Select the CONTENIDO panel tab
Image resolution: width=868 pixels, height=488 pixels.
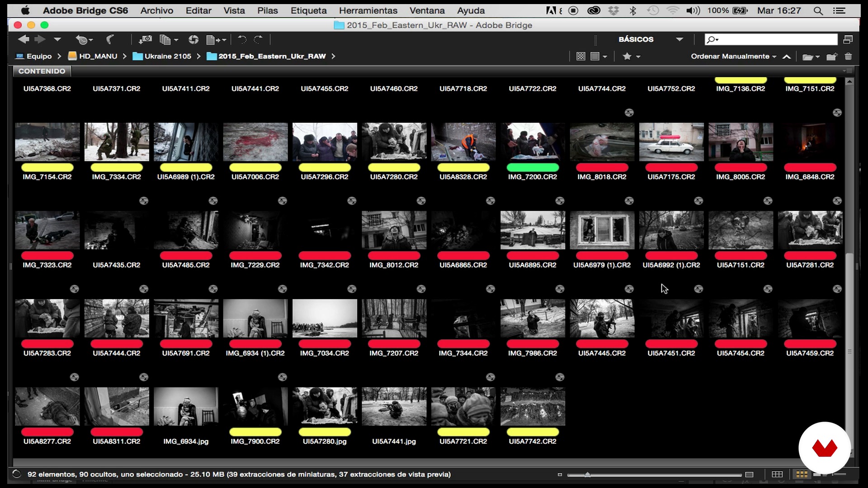42,71
